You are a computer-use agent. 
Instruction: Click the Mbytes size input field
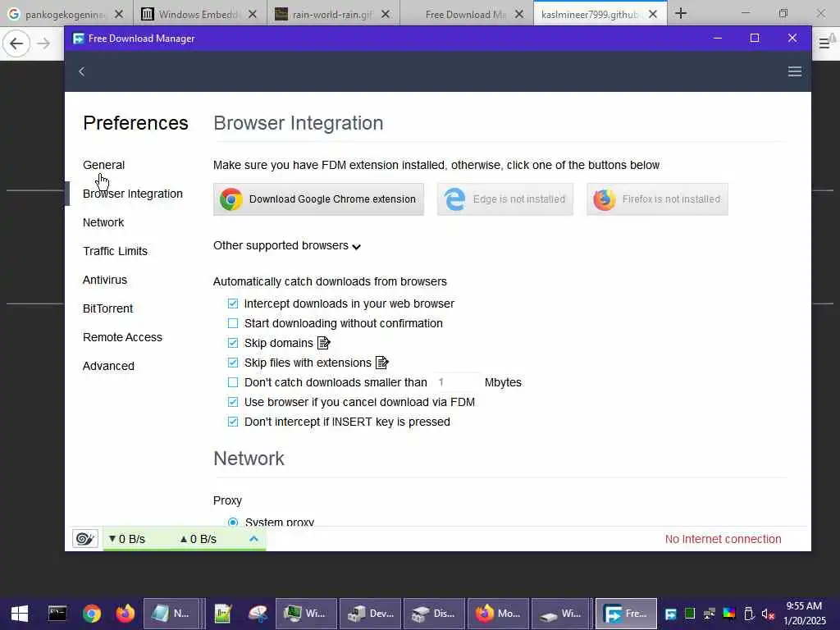click(x=456, y=382)
